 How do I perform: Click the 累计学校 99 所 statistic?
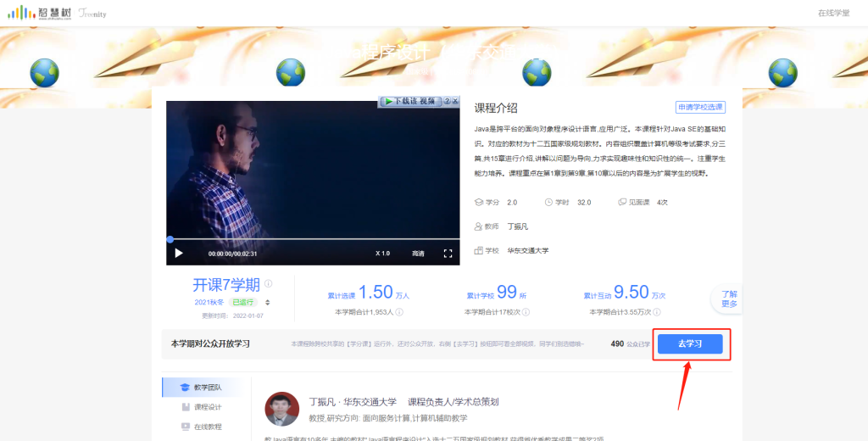click(497, 292)
